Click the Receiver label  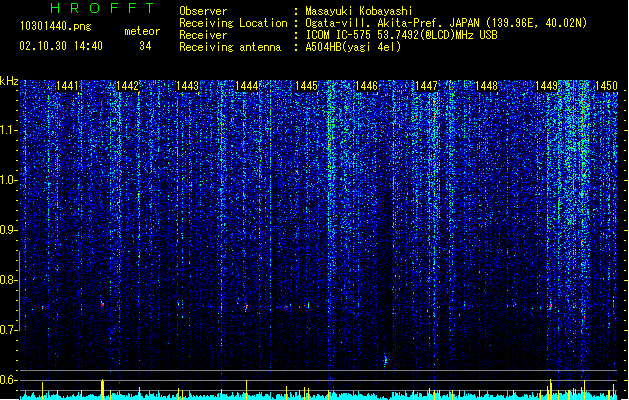pyautogui.click(x=203, y=35)
